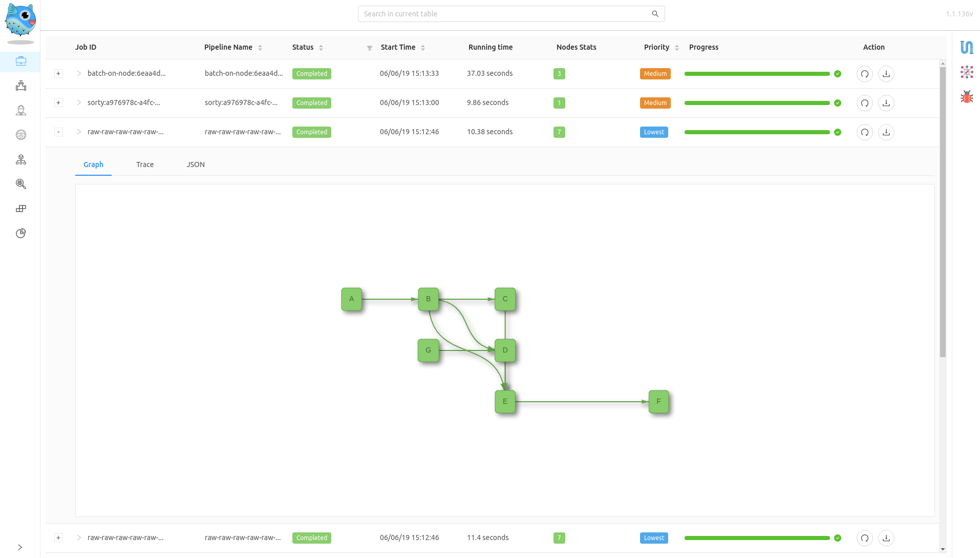Sort table by Pipeline Name

click(x=260, y=48)
